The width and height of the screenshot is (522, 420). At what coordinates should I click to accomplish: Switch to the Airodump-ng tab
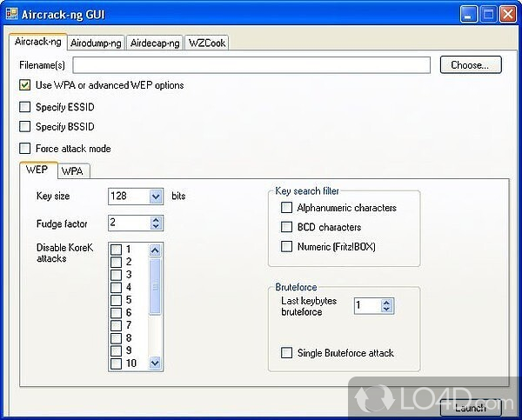click(x=96, y=43)
